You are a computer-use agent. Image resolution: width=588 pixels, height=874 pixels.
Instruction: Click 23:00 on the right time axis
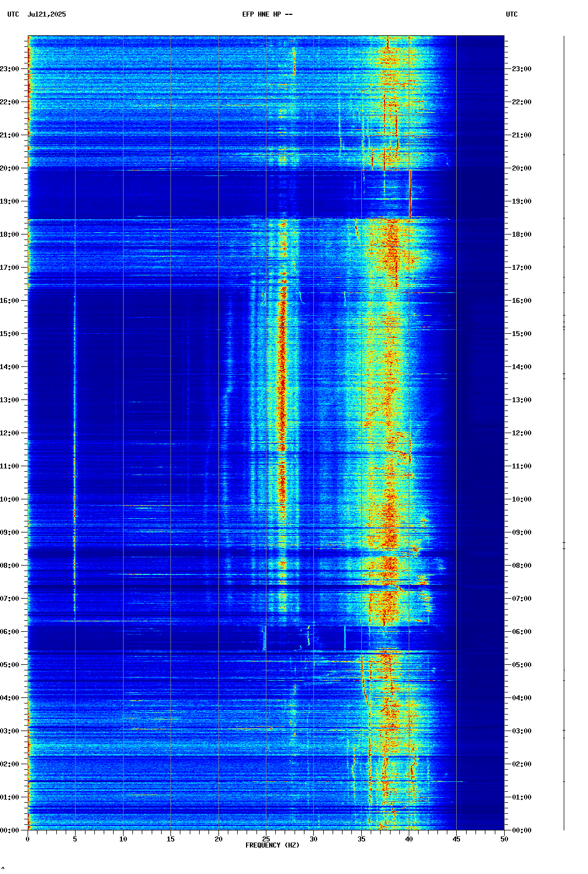point(522,69)
